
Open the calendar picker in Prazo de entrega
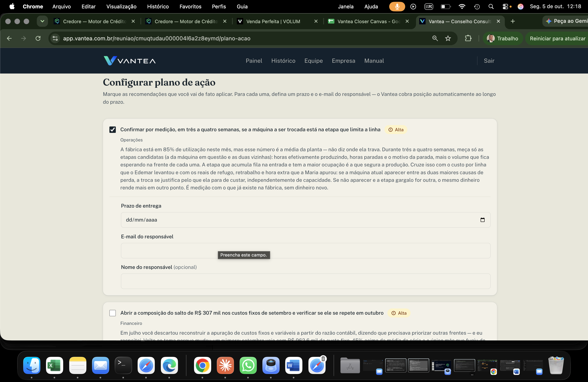click(482, 220)
